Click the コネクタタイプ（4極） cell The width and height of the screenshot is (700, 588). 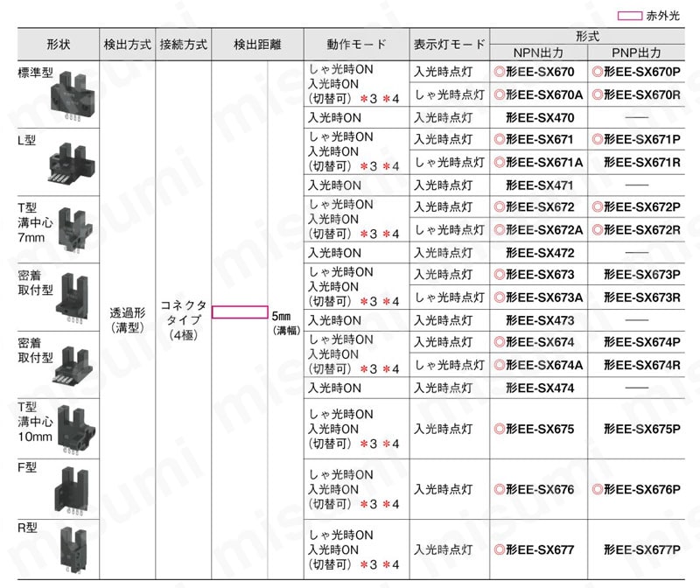pyautogui.click(x=184, y=320)
